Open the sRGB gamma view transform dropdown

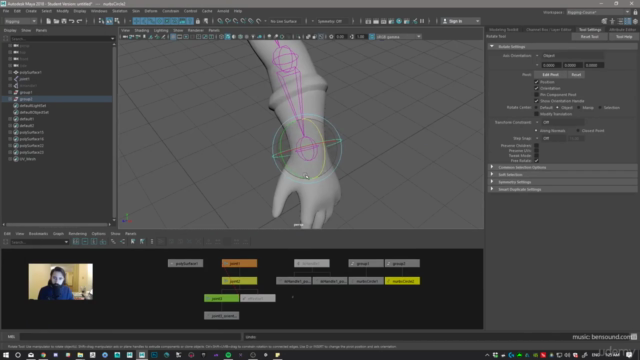[398, 37]
